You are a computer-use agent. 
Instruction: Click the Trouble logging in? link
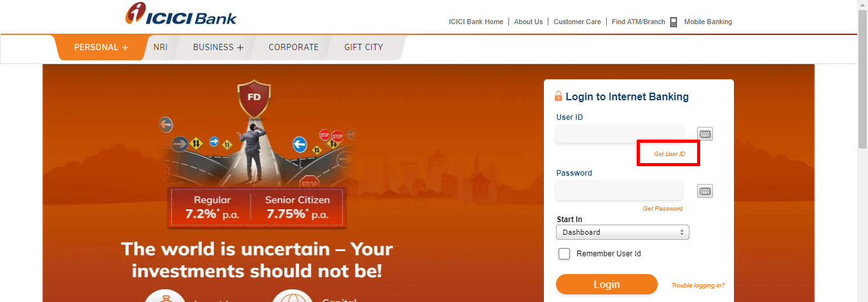point(698,286)
